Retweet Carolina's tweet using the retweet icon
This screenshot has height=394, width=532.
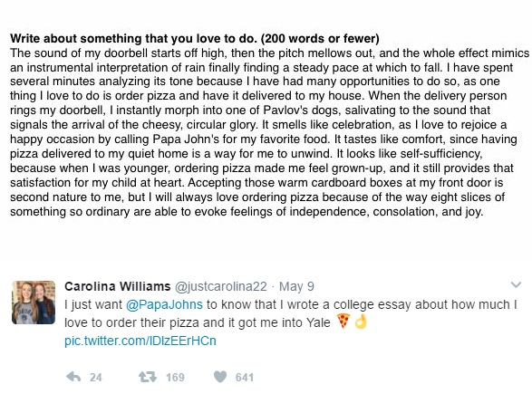[148, 377]
